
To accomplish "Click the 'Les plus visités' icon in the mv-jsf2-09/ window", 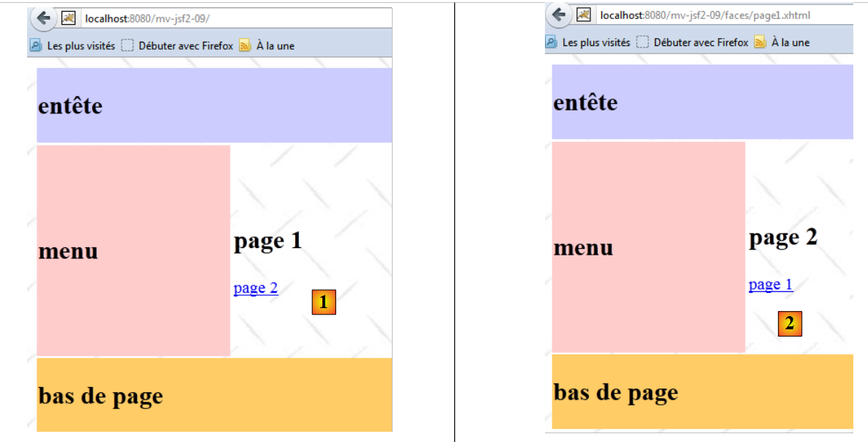I will (x=36, y=45).
